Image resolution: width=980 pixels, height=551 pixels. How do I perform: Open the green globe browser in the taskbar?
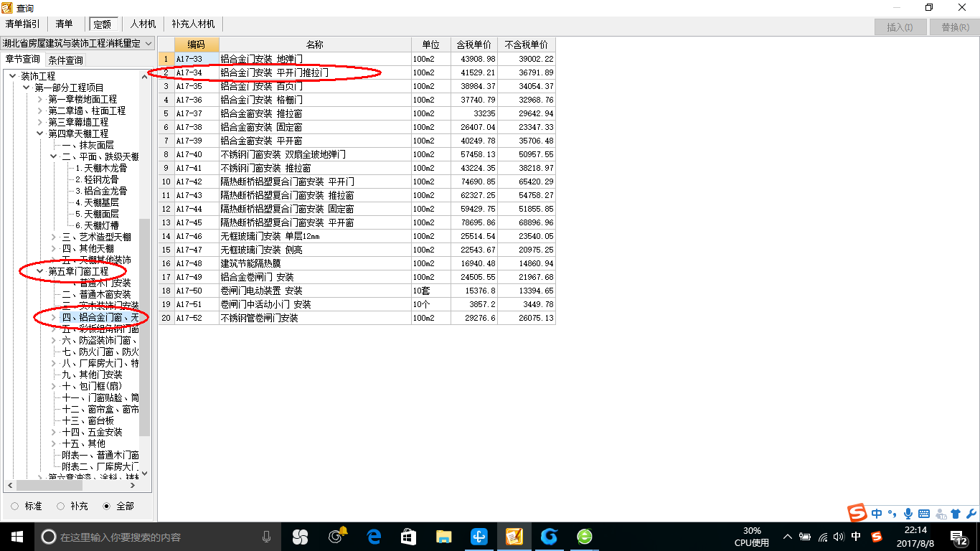(x=585, y=536)
